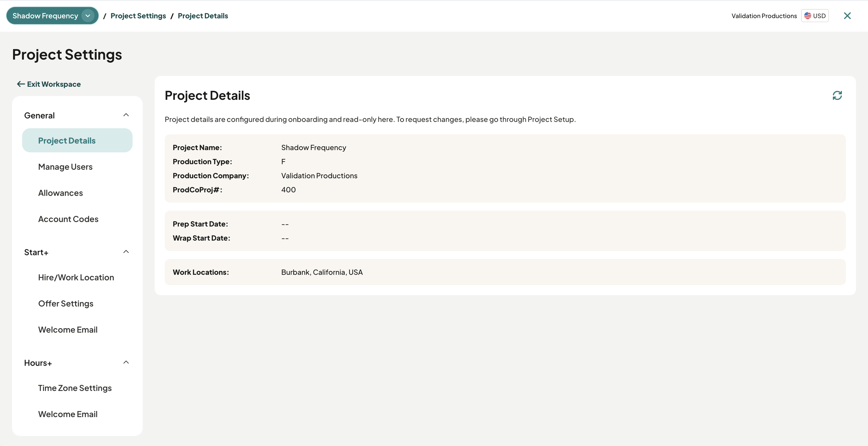868x446 pixels.
Task: Open Time Zone Settings
Action: 75,388
